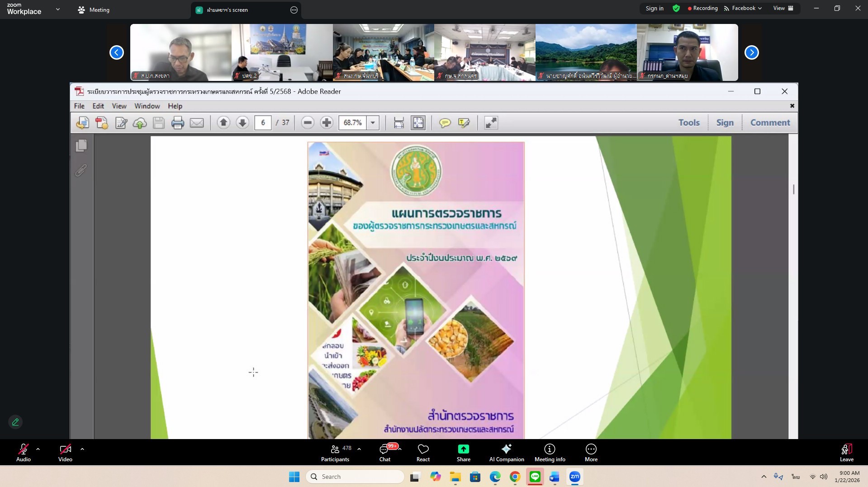Screen dimensions: 868x487
Task: Leave the Zoom meeting
Action: (x=846, y=451)
